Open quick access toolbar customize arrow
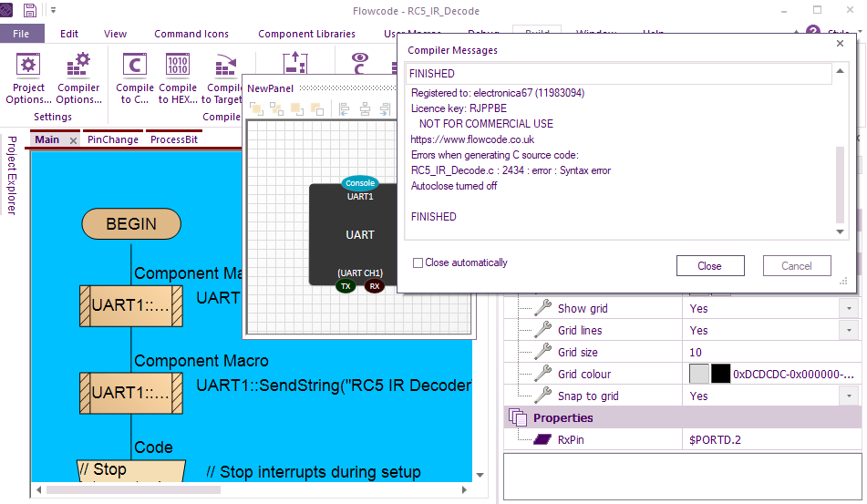 pos(53,10)
